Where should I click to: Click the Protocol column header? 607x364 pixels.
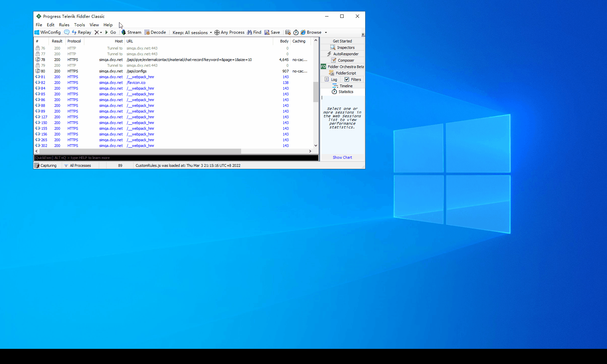pyautogui.click(x=74, y=41)
